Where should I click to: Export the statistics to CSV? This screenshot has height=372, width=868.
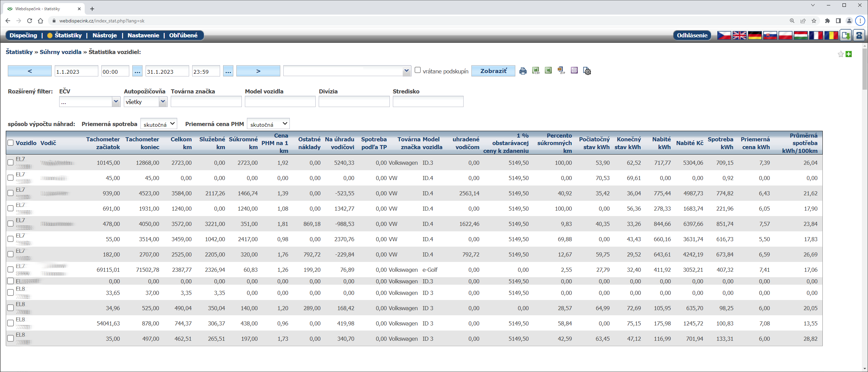point(536,71)
